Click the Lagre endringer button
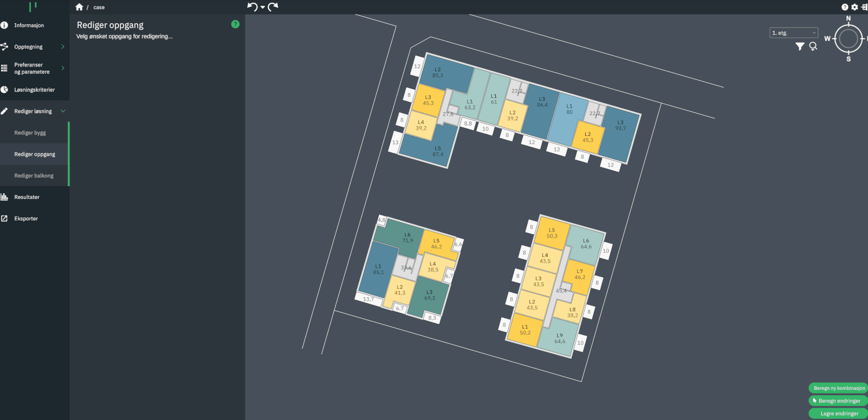Image resolution: width=868 pixels, height=420 pixels. pos(839,414)
